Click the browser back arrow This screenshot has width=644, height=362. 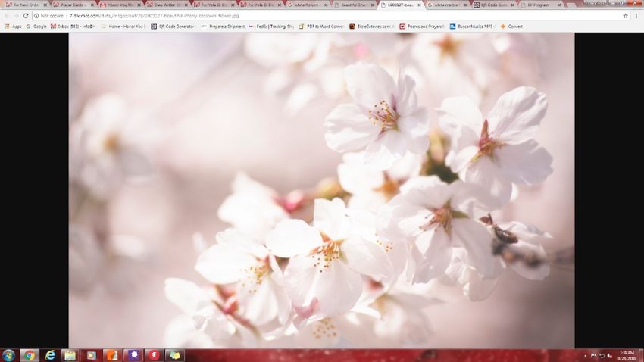[x=7, y=16]
